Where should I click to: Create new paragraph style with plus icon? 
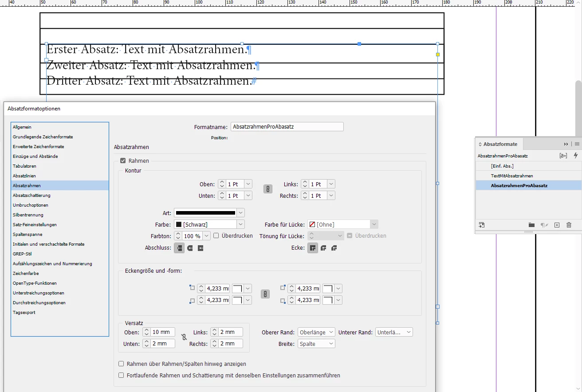coord(557,225)
